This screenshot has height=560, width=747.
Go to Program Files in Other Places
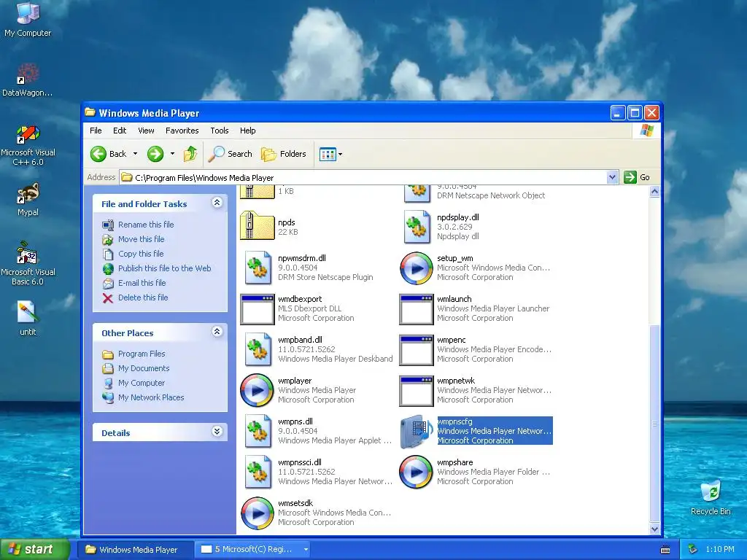(142, 354)
